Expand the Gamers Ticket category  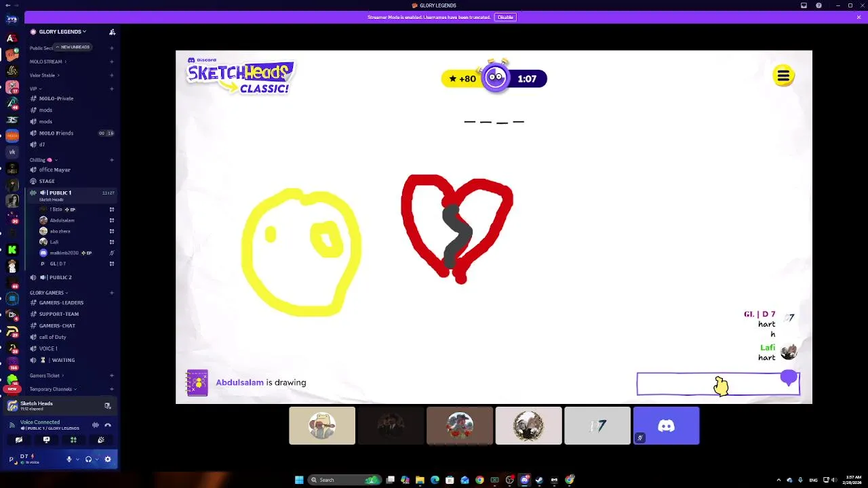[x=47, y=375]
